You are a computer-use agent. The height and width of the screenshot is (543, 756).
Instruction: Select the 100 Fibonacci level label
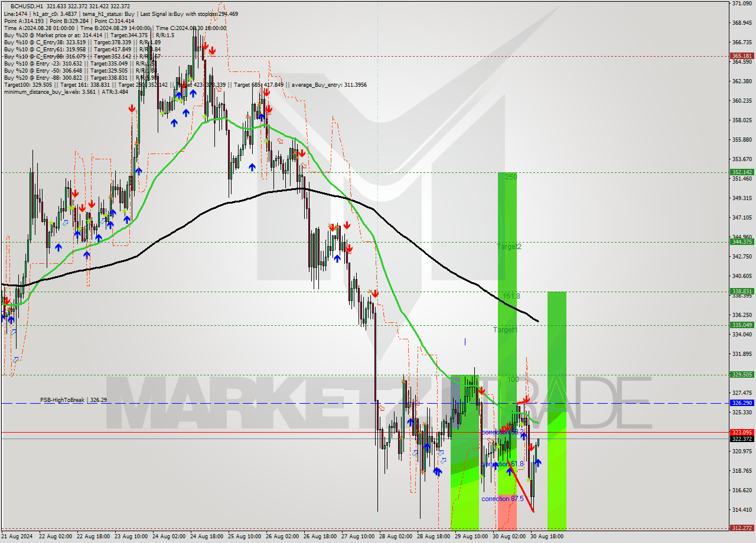[x=513, y=379]
